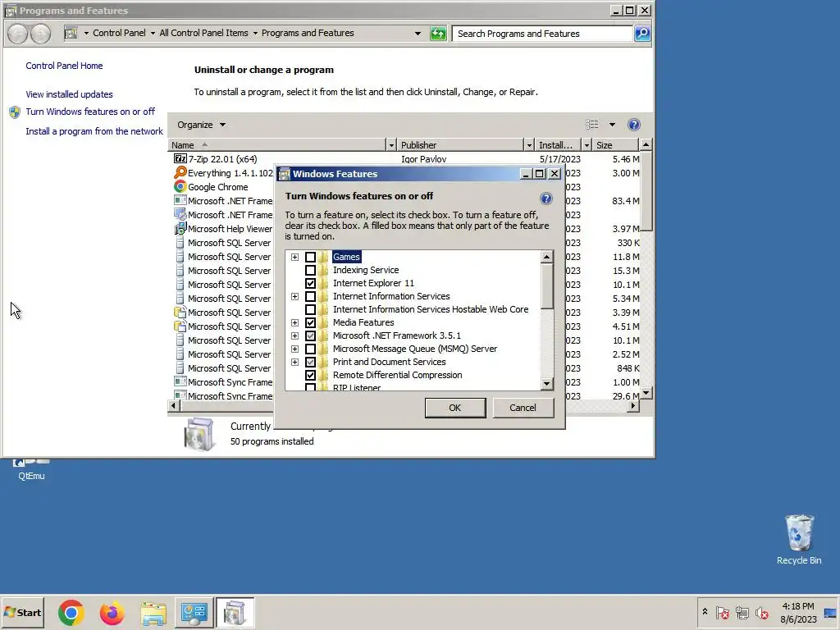The width and height of the screenshot is (840, 630).
Task: Click the Control Panel icon in the address bar
Action: (x=71, y=33)
